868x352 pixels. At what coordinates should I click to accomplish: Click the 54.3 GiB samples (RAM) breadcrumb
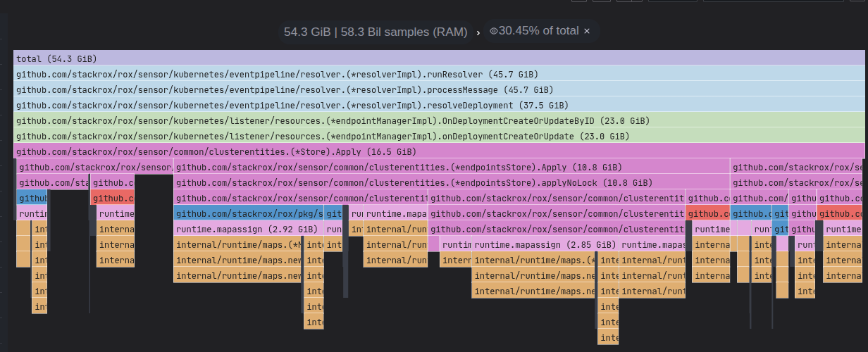376,32
